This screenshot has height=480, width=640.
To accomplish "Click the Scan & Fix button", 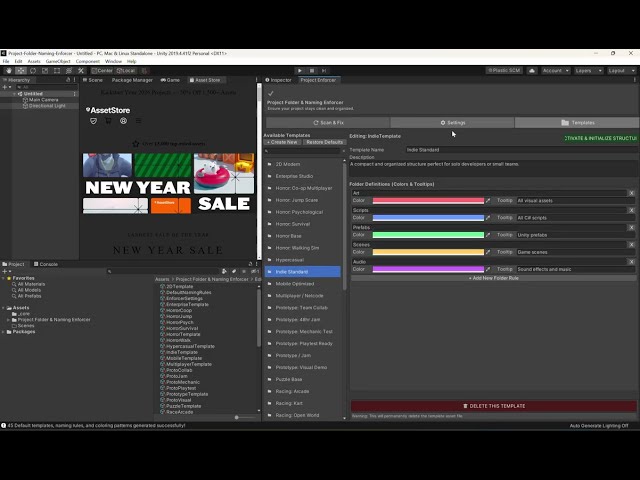I will click(328, 122).
